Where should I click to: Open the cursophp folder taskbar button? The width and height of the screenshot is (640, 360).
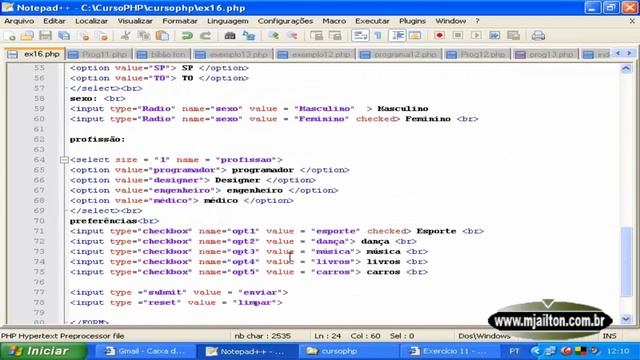tap(348, 351)
